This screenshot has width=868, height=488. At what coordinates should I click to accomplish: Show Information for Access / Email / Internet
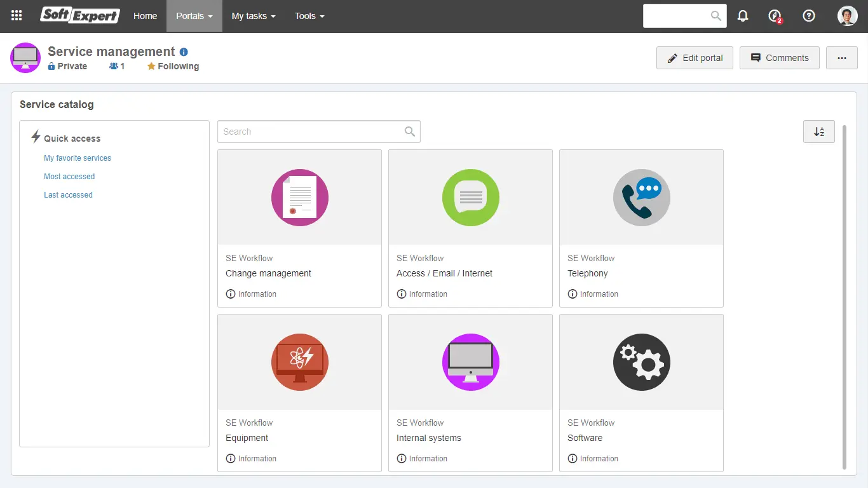[x=422, y=294]
